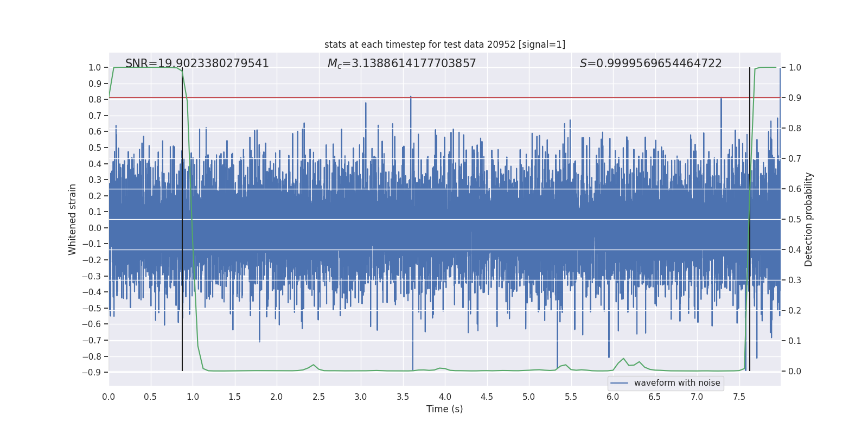Click the 'Time (s)' x-axis label
The height and width of the screenshot is (434, 868).
tap(444, 409)
